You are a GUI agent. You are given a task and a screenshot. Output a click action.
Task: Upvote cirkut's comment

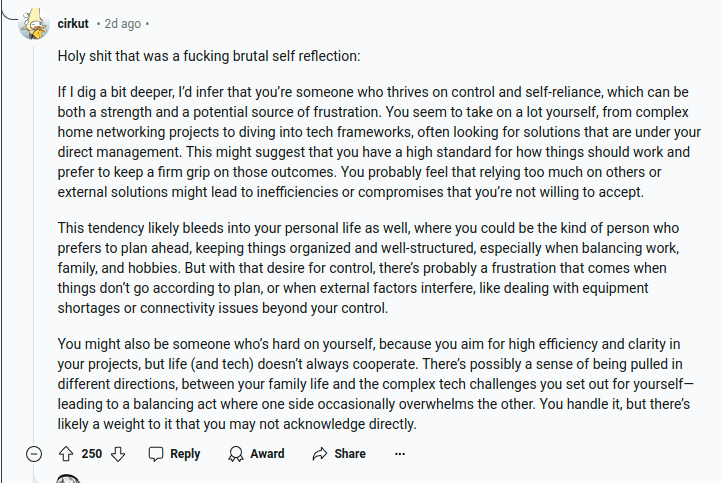66,454
